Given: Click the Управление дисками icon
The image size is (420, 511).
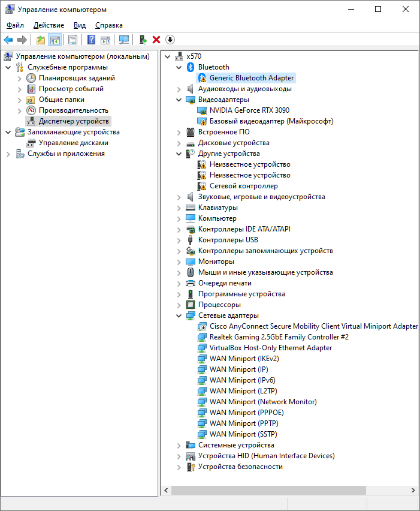Looking at the screenshot, I should point(31,143).
